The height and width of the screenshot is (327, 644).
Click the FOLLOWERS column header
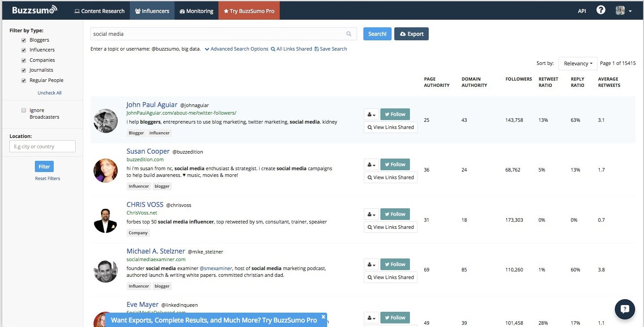[519, 79]
